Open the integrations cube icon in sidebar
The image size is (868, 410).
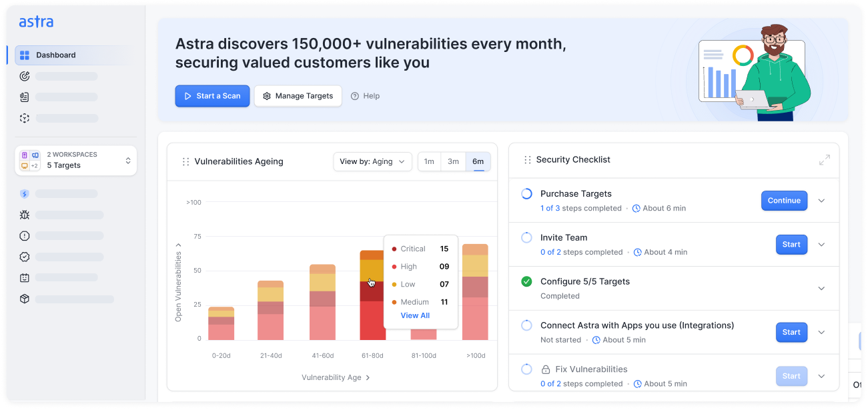coord(25,299)
